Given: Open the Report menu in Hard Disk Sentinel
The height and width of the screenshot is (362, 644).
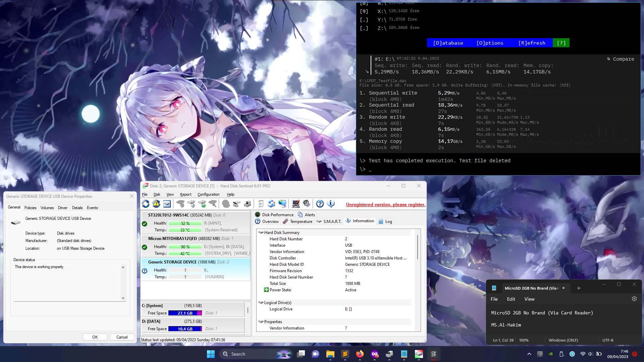Looking at the screenshot, I should click(x=185, y=194).
